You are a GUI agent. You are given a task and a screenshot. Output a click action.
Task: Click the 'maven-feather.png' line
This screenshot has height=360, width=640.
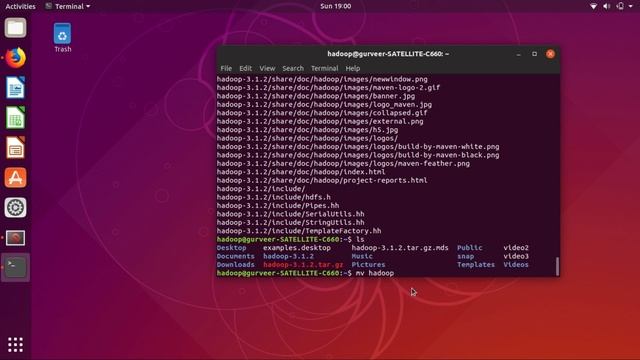[343, 163]
